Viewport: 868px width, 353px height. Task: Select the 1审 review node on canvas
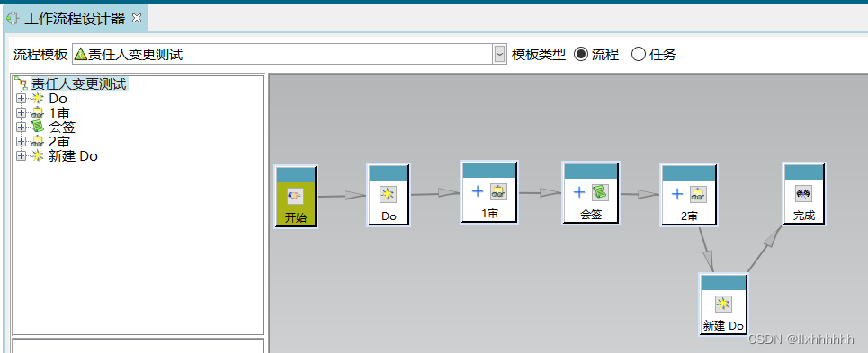[489, 192]
